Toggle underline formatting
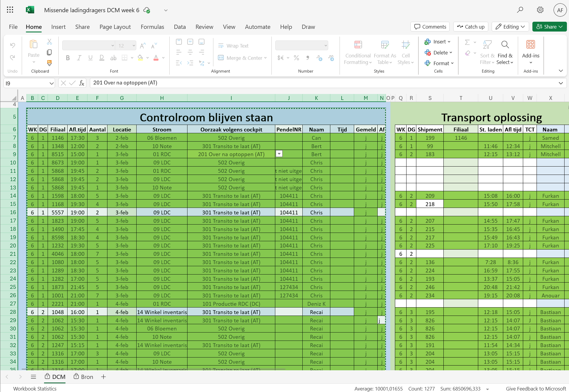Image resolution: width=569 pixels, height=392 pixels. pos(90,58)
